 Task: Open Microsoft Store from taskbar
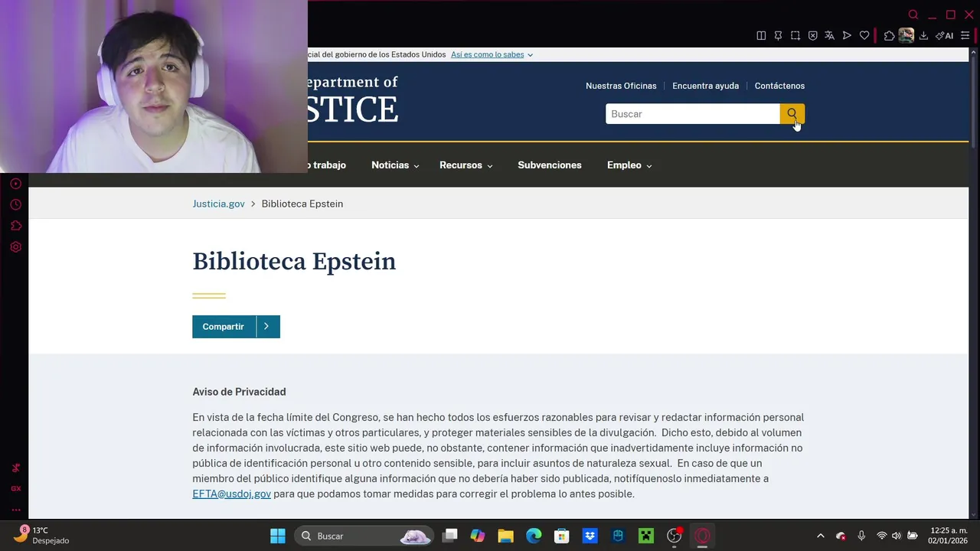point(562,536)
